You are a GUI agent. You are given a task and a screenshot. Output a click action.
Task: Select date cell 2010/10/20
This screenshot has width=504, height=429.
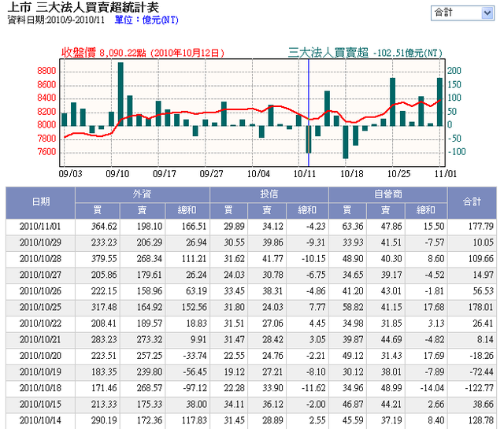coord(40,356)
